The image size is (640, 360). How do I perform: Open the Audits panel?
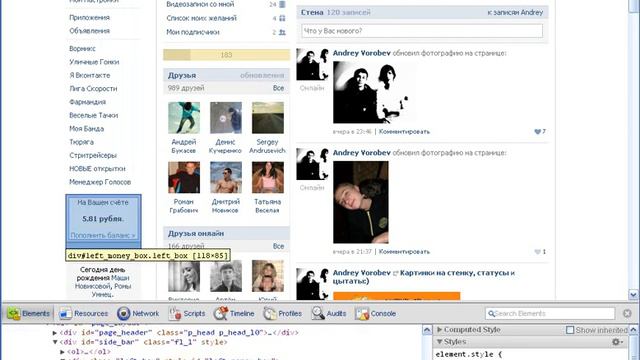coord(329,313)
